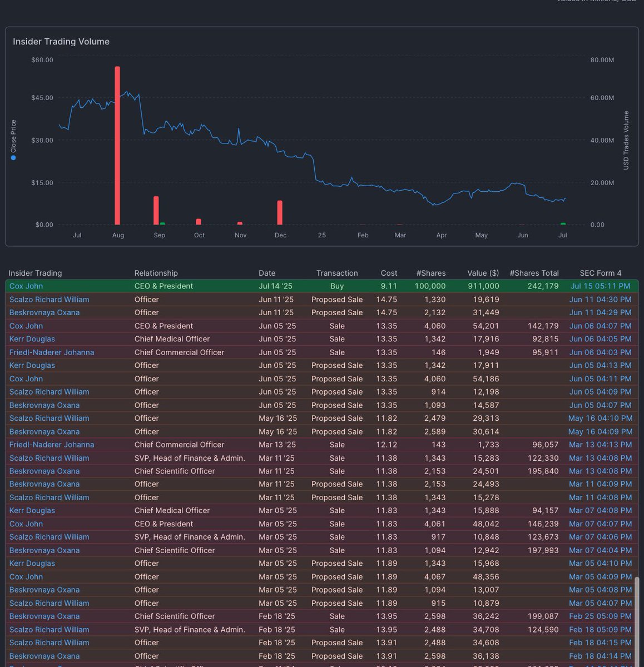This screenshot has height=667, width=644.
Task: Click the Insider Trading Volume chart title
Action: tap(61, 42)
